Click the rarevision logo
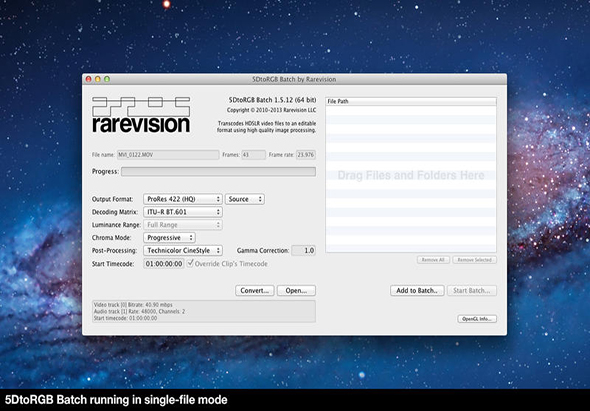 click(x=141, y=115)
